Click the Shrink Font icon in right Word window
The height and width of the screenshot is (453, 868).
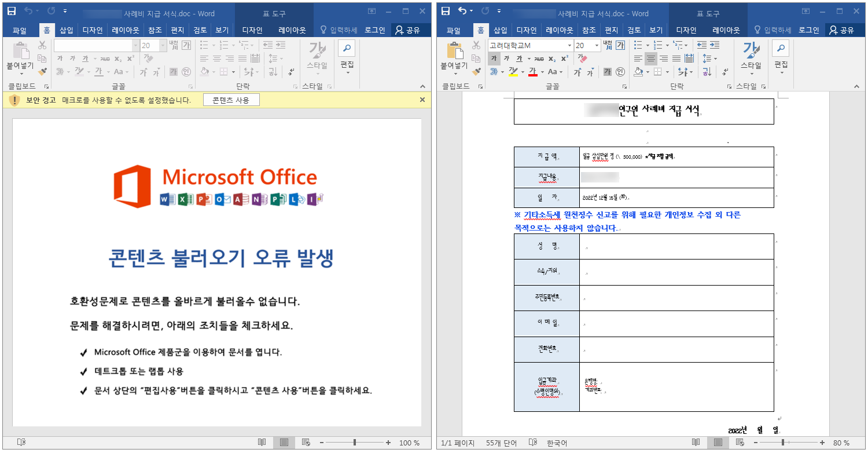(x=590, y=72)
